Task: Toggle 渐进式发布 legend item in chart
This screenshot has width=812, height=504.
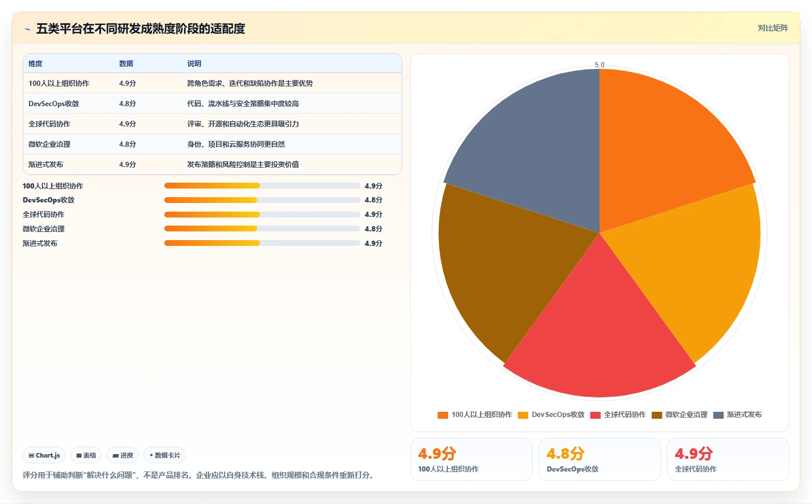Action: pyautogui.click(x=737, y=415)
